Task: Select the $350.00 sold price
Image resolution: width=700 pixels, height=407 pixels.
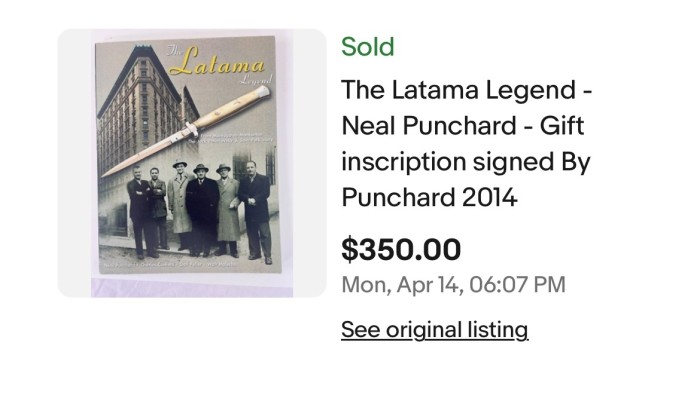Action: pyautogui.click(x=401, y=249)
